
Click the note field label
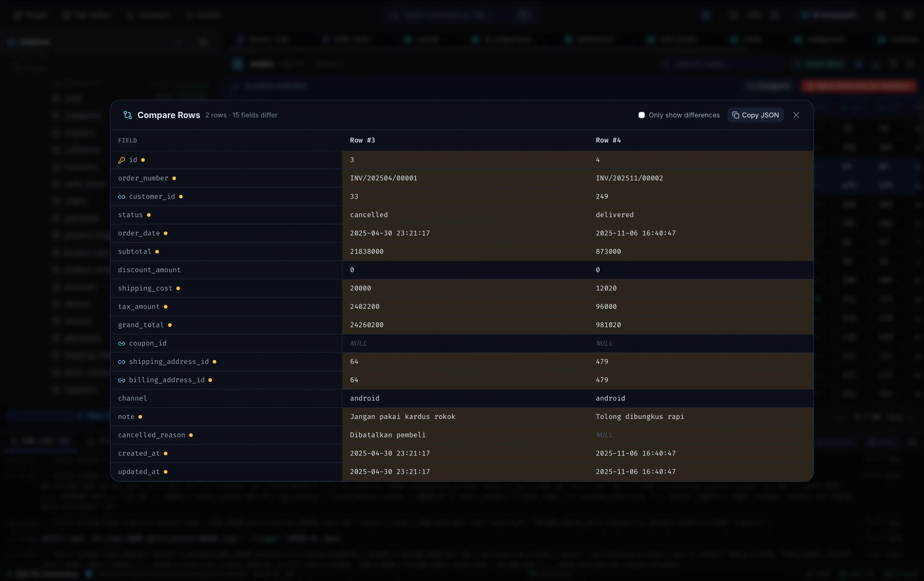click(126, 417)
